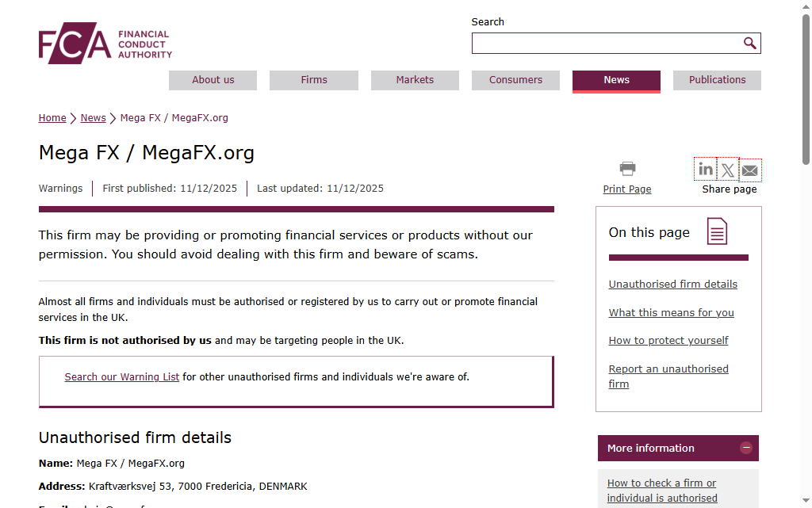Click the Home breadcrumb link
This screenshot has height=508, width=812.
[52, 118]
